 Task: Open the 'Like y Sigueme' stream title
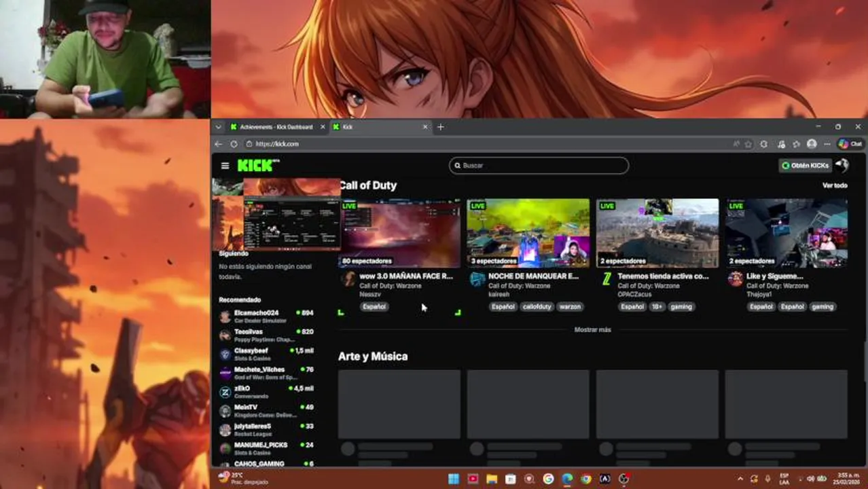coord(774,276)
